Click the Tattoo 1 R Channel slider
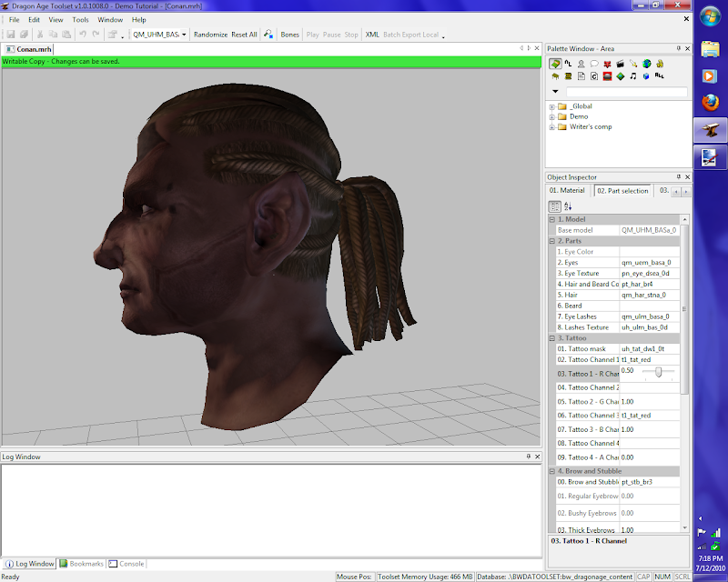This screenshot has height=582, width=728. point(659,371)
